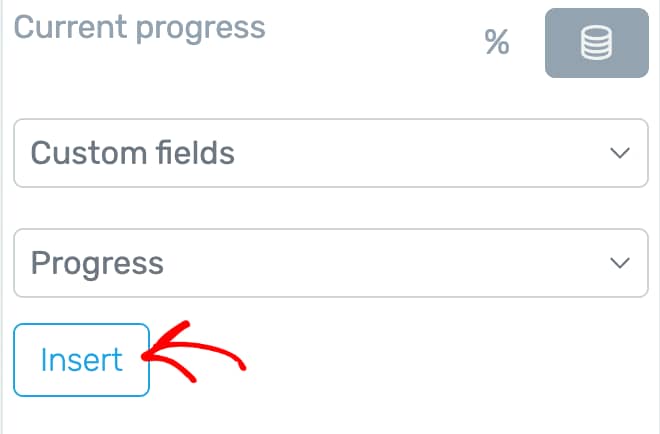The height and width of the screenshot is (434, 660).
Task: Click the chevron arrow on Progress dropdown
Action: click(620, 263)
